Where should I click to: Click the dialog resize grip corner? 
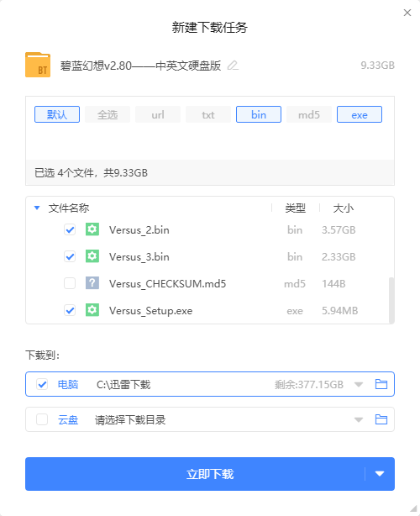coord(414,508)
